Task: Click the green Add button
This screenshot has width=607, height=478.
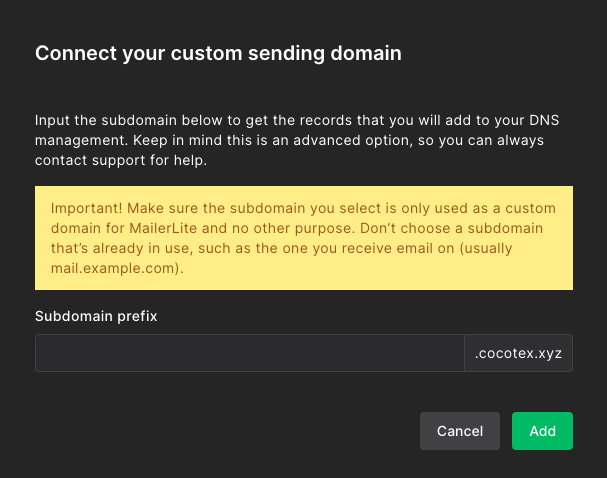Action: tap(542, 431)
